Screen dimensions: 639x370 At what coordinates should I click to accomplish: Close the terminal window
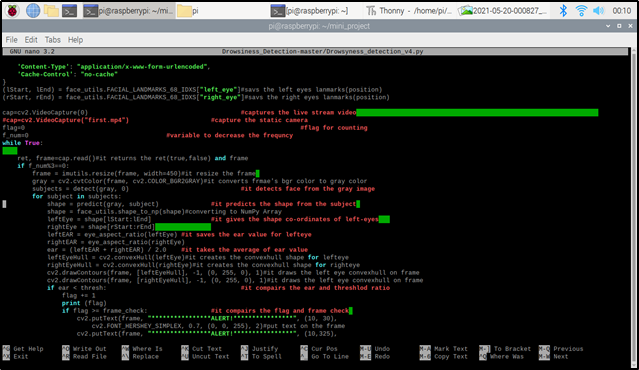click(x=630, y=26)
